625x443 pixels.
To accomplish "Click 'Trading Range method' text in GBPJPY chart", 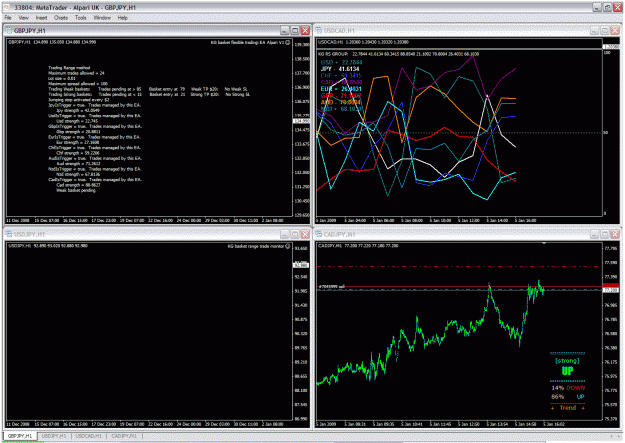I will point(69,68).
